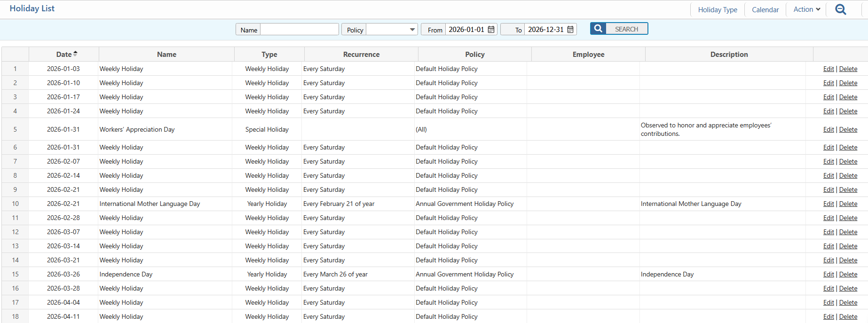Click the magnifier search icon in top-right header

coord(840,9)
